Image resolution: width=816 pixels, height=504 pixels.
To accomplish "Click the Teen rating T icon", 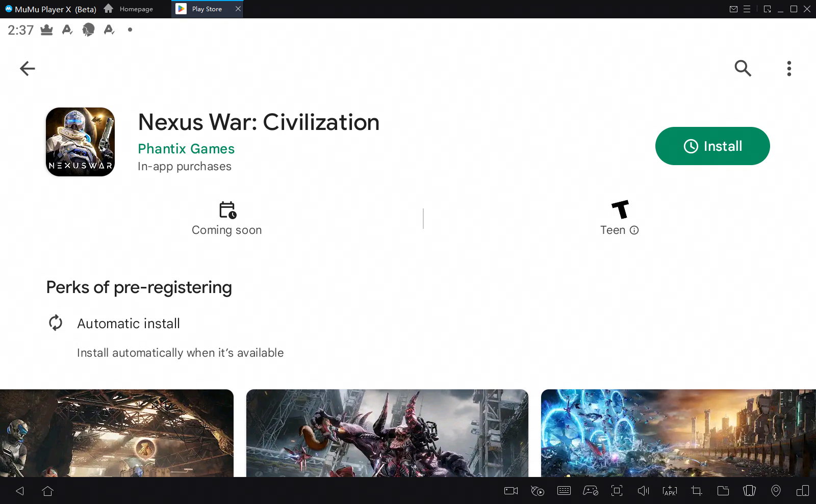I will click(620, 209).
